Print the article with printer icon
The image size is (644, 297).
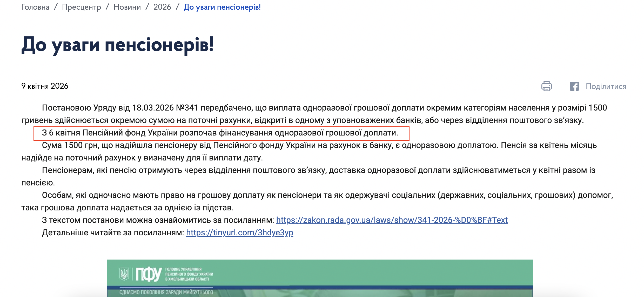546,86
